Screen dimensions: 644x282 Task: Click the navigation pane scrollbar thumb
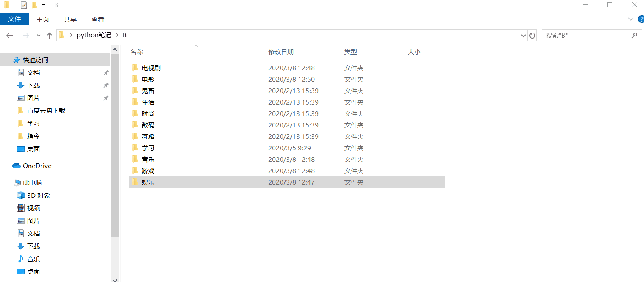(115, 145)
